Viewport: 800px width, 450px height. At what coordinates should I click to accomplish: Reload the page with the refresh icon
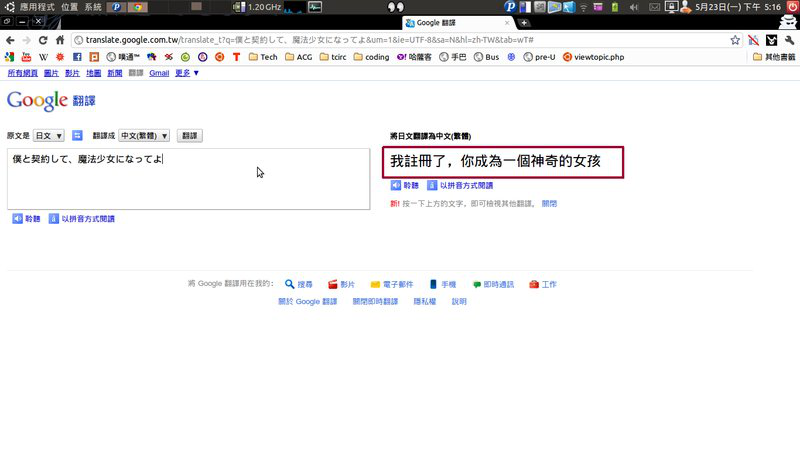point(50,40)
